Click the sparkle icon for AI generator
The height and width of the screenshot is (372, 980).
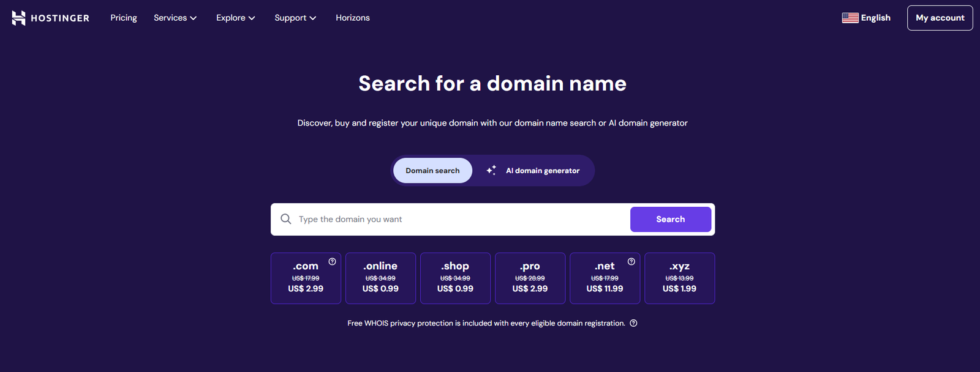[491, 170]
